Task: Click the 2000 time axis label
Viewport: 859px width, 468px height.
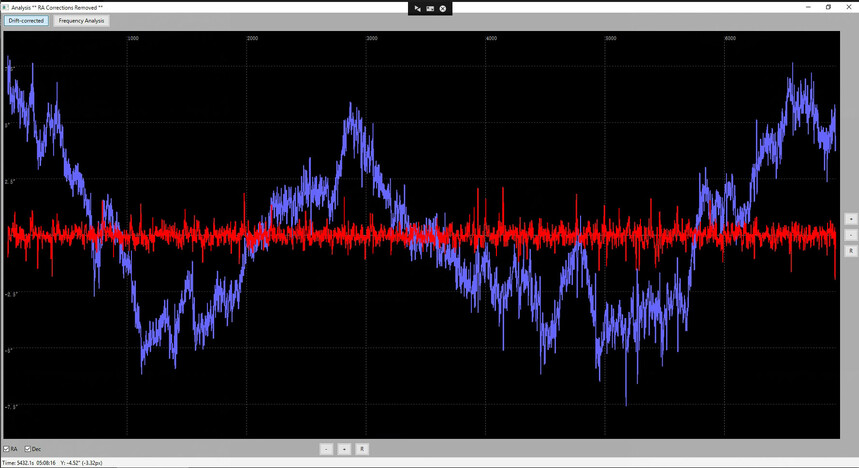Action: 253,38
